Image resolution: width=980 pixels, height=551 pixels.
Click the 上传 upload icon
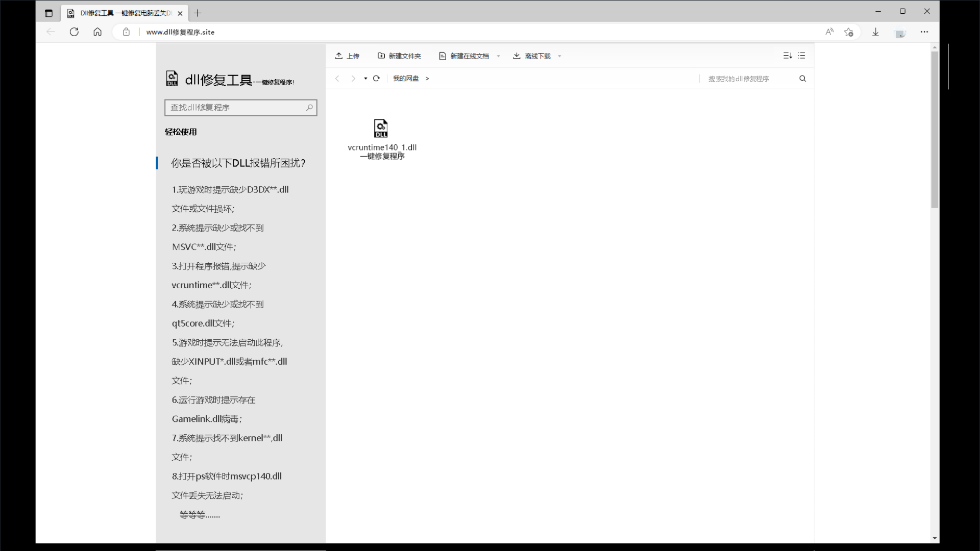pos(339,56)
